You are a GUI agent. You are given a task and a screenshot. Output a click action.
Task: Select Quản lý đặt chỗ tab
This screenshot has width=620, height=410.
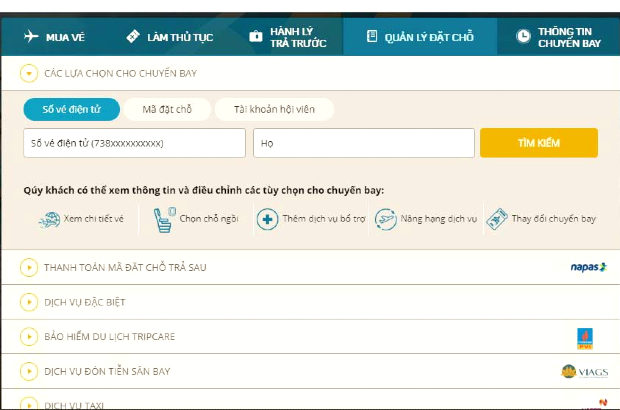click(x=420, y=37)
